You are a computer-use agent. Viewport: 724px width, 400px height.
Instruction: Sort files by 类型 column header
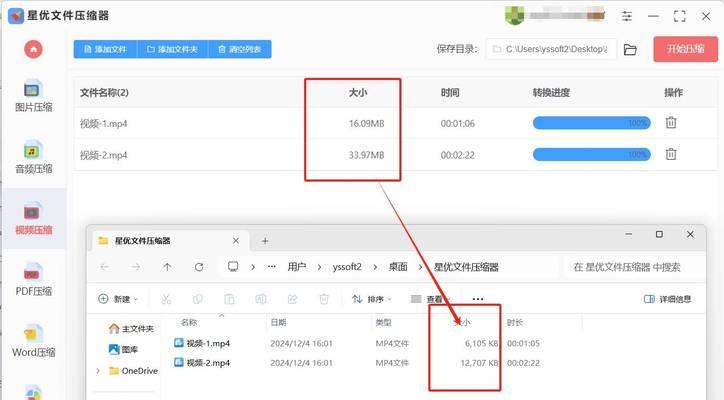pyautogui.click(x=384, y=322)
